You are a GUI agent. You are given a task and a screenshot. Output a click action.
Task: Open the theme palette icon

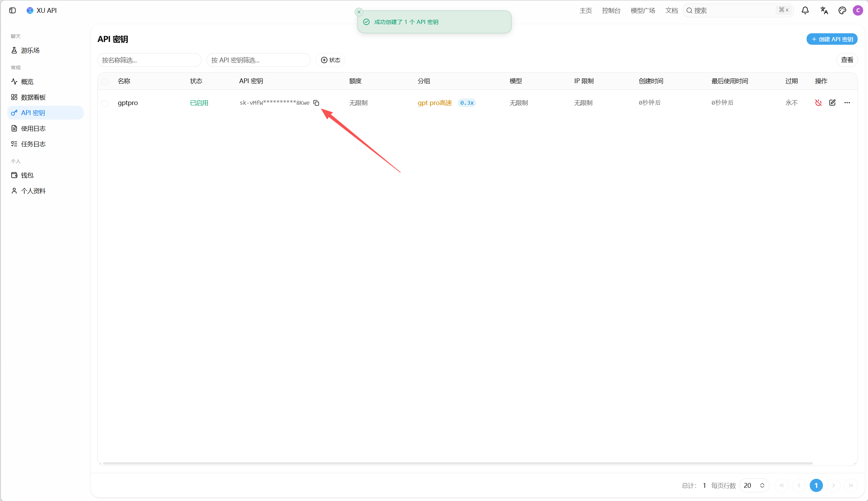[842, 10]
